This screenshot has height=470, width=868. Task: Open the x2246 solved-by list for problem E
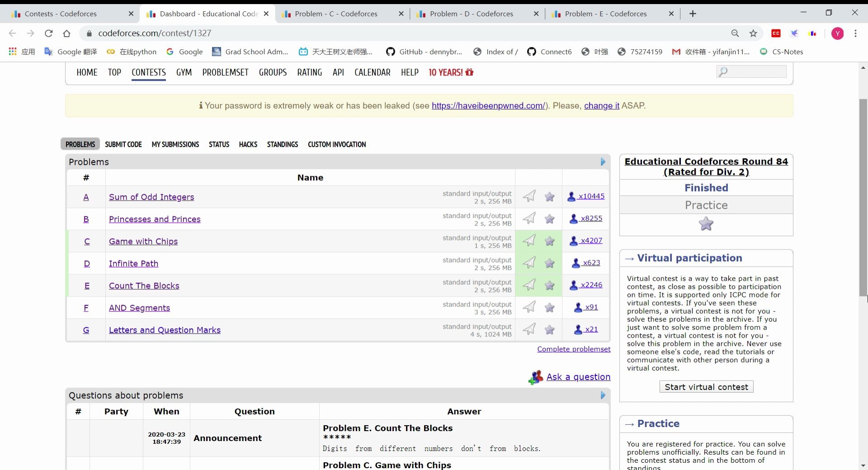(x=586, y=285)
